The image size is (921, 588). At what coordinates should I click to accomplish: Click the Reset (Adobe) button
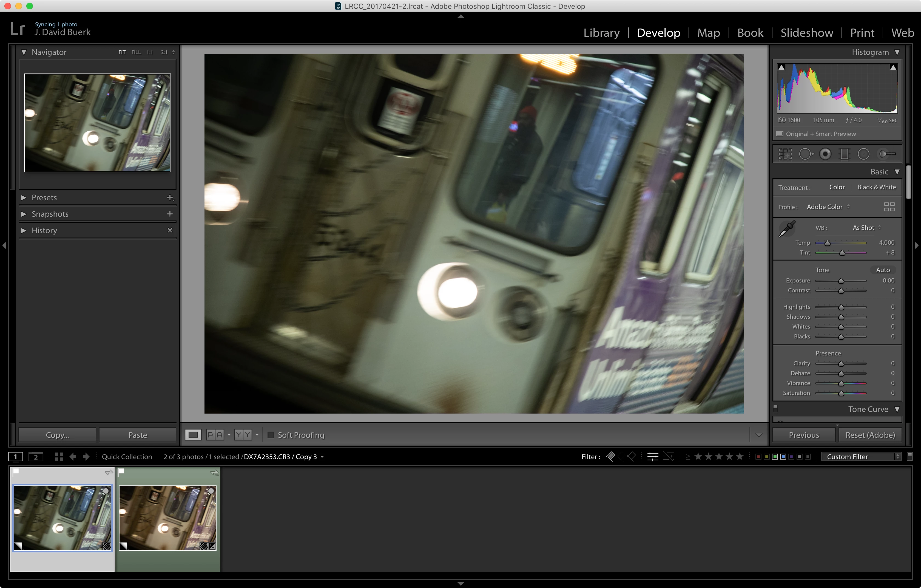(x=870, y=435)
